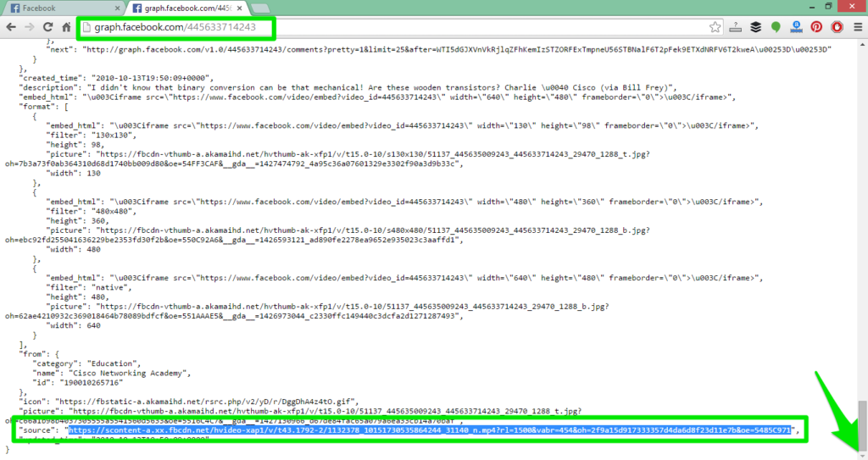Click the top-level "embed_html" 640 width line
This screenshot has width=868, height=460.
click(377, 97)
